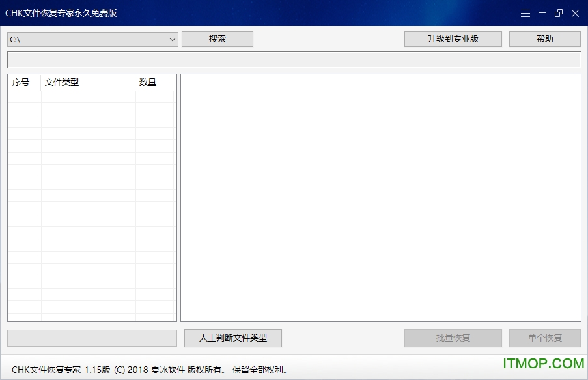Click the 单个恢复 single recover button
The width and height of the screenshot is (588, 380).
tap(545, 338)
